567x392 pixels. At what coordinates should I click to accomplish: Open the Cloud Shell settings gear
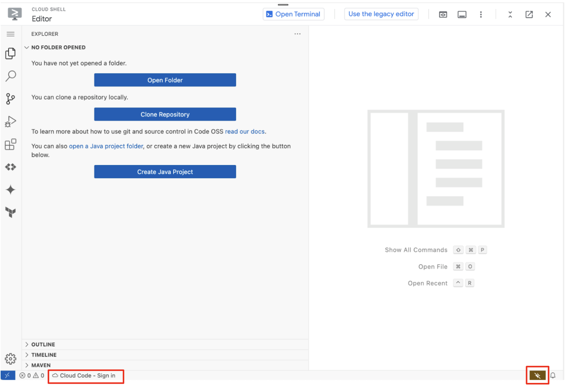(x=11, y=359)
